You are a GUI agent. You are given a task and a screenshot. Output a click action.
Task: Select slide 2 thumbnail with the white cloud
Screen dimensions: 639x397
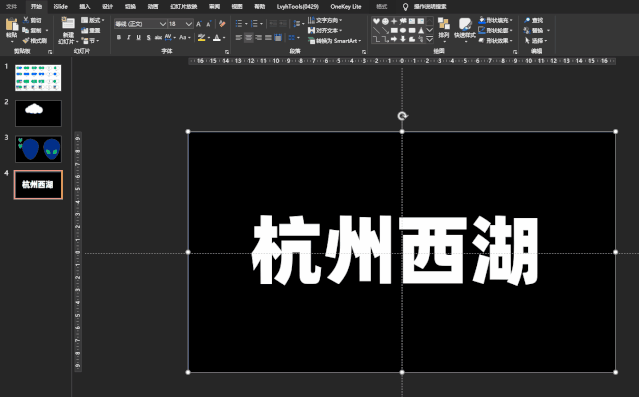pyautogui.click(x=38, y=113)
